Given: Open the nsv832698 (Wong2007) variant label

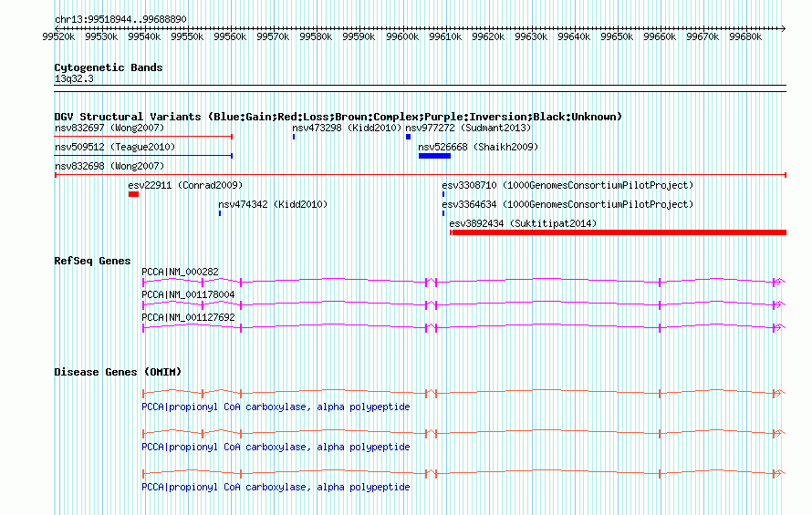Looking at the screenshot, I should 109,166.
